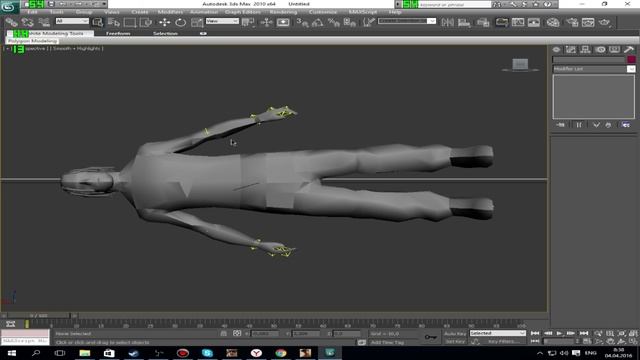640x360 pixels.
Task: Click the Align tool
Action: (x=464, y=22)
